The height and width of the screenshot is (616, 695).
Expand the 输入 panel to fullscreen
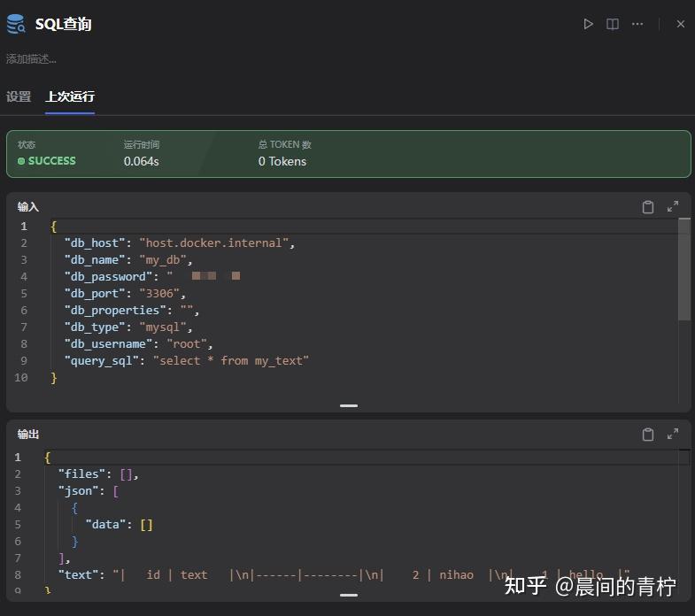(x=673, y=206)
